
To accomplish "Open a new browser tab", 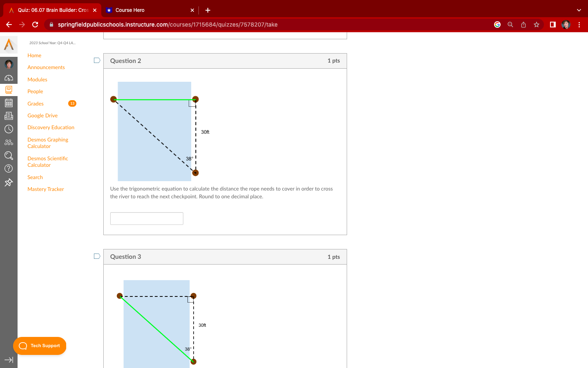I will click(208, 10).
